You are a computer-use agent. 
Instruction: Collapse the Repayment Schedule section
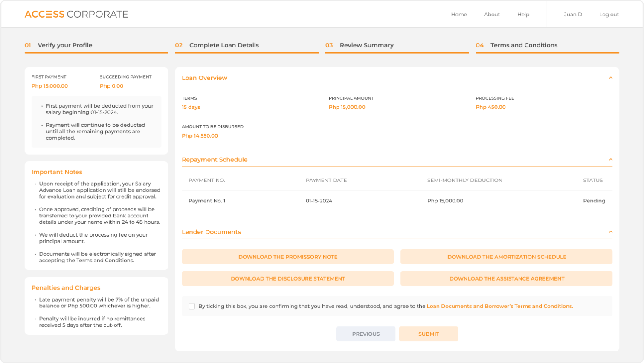(x=611, y=159)
